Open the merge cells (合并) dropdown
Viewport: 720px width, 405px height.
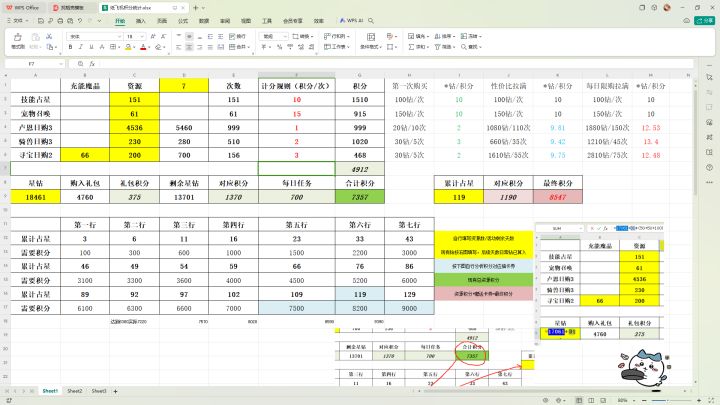239,47
